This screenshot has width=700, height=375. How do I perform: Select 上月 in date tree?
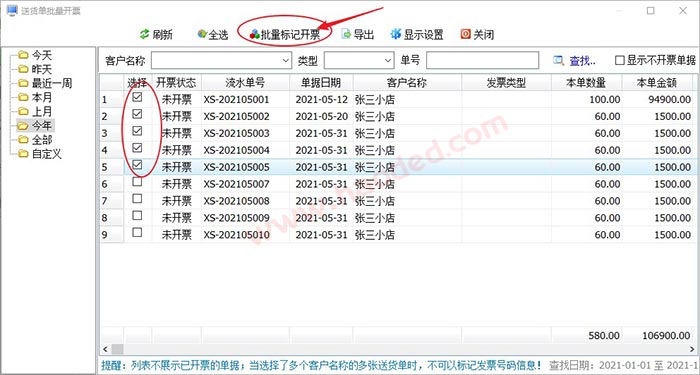pos(42,112)
